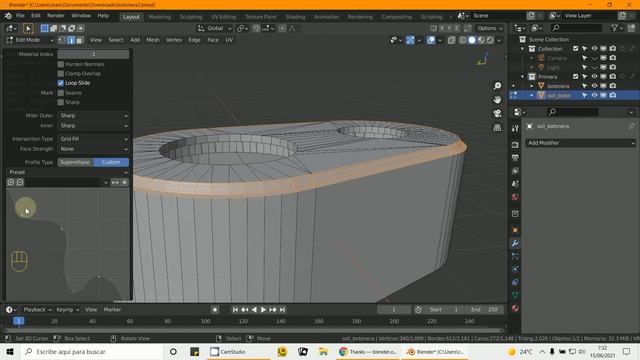Select wireframe viewport shading mode
This screenshot has height=360, width=640.
pos(463,40)
